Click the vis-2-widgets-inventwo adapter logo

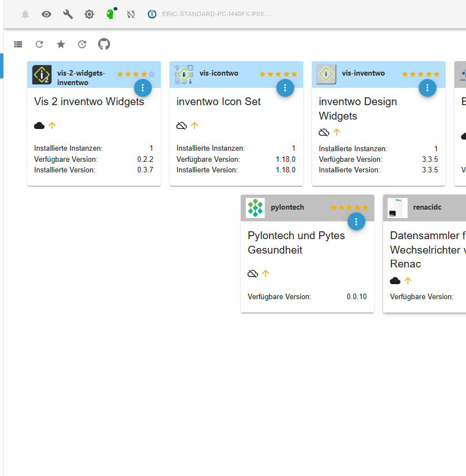(42, 75)
